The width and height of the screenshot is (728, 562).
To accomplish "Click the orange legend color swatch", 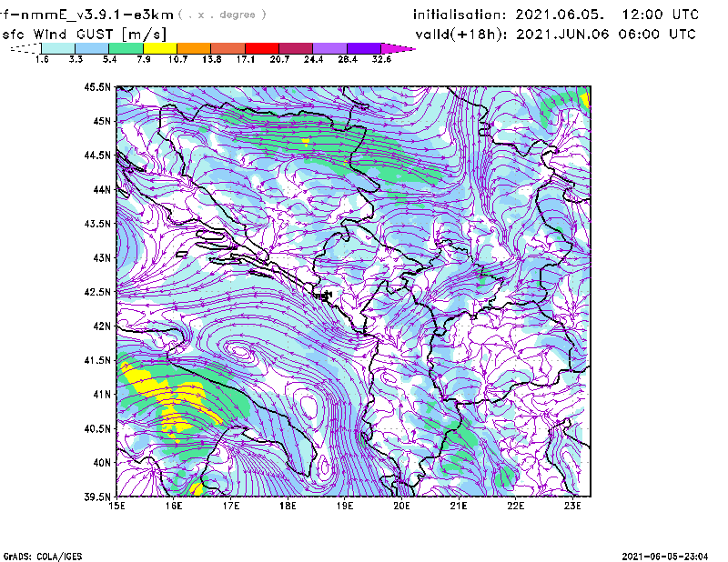I will click(x=194, y=48).
